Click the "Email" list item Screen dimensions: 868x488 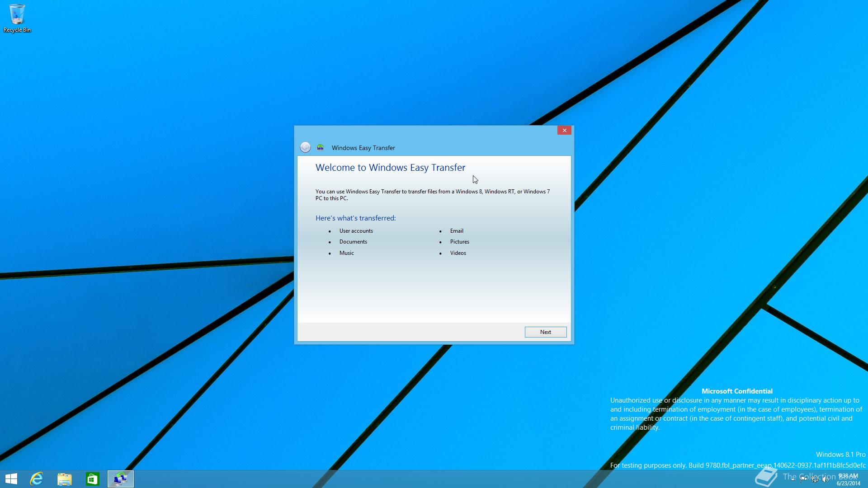coord(457,231)
